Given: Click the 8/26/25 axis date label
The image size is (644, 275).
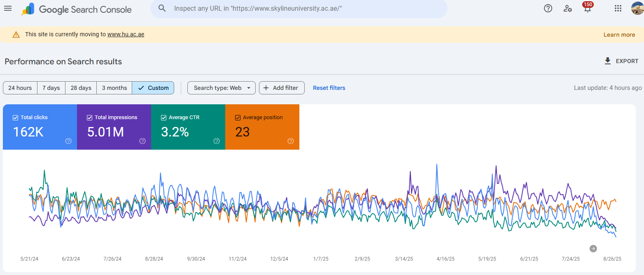Looking at the screenshot, I should (x=612, y=259).
